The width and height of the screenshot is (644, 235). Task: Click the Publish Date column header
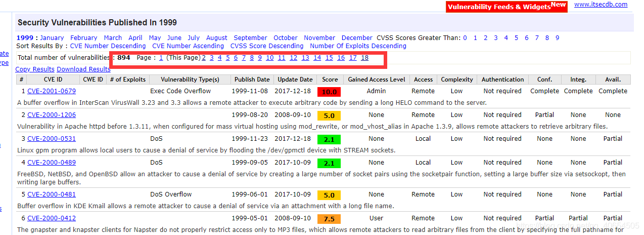[x=252, y=80]
